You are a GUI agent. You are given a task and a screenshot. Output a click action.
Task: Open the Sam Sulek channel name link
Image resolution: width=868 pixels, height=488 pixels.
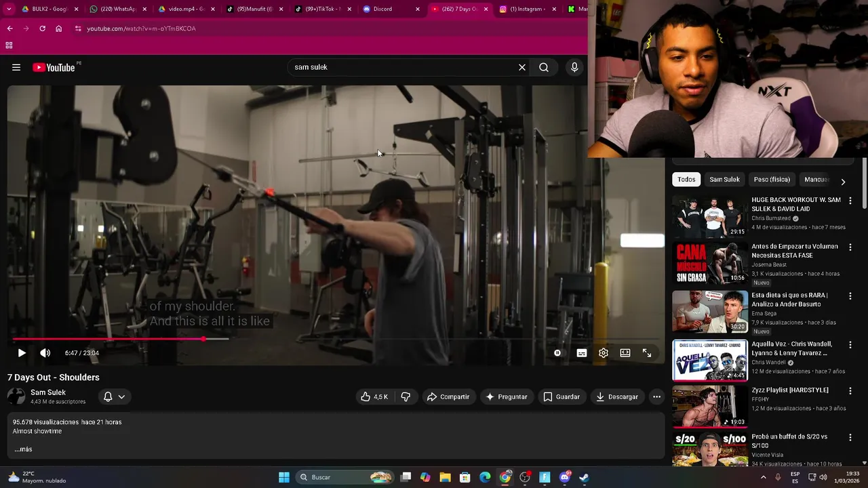(48, 392)
